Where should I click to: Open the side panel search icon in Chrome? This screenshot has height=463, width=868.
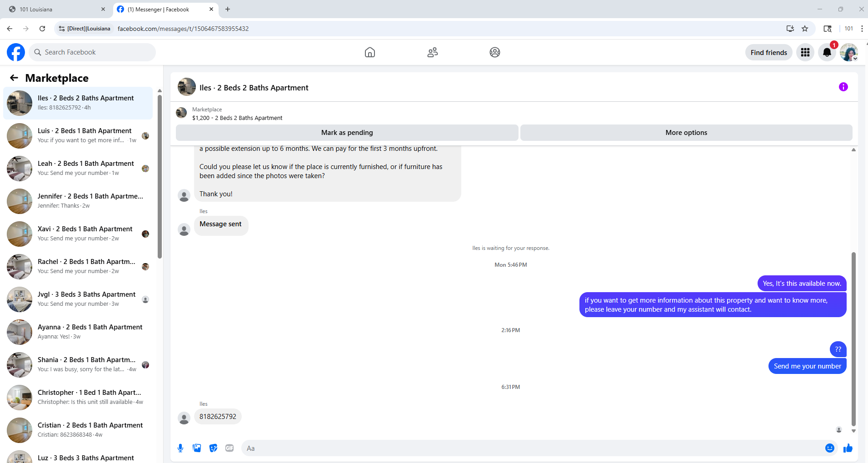[x=828, y=29]
